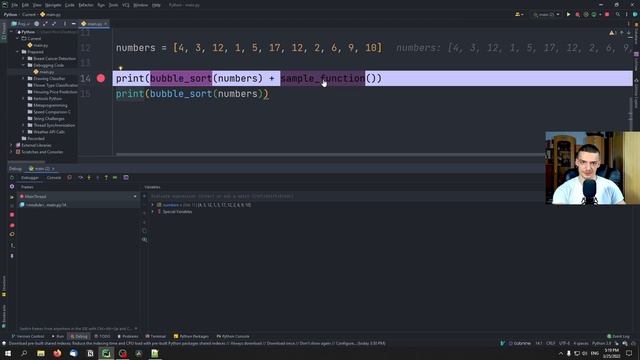Switch to the Debugger tab
Viewport: 640px width, 360px height.
[30, 178]
